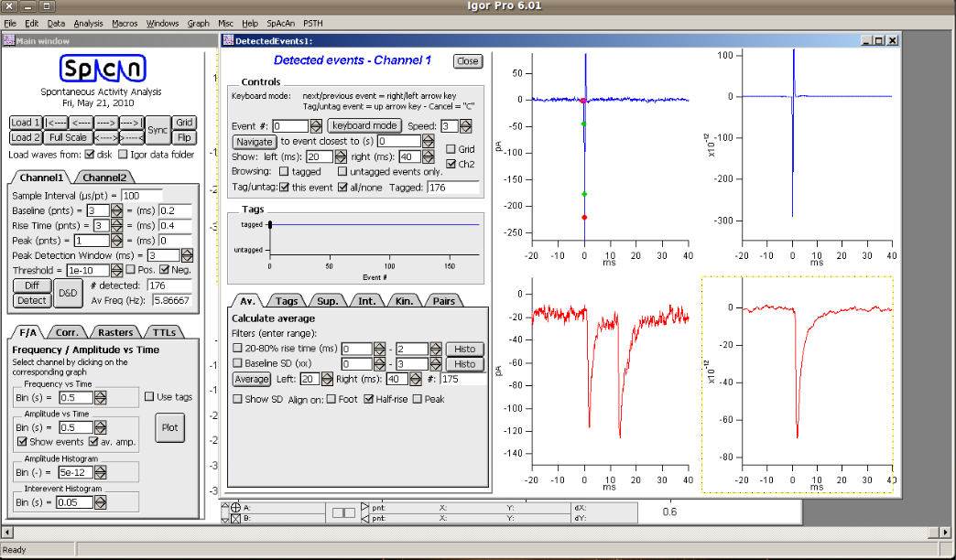Open the SpAcAn menu
Screen dimensions: 956x560
(280, 23)
